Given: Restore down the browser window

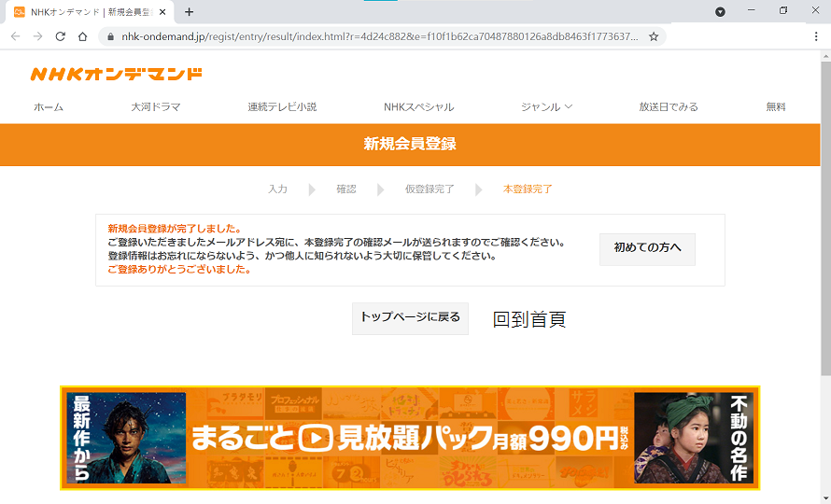Looking at the screenshot, I should coord(783,10).
